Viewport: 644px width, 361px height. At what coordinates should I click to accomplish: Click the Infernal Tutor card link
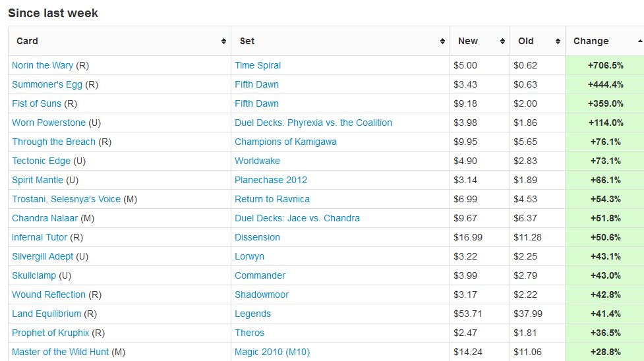point(40,237)
